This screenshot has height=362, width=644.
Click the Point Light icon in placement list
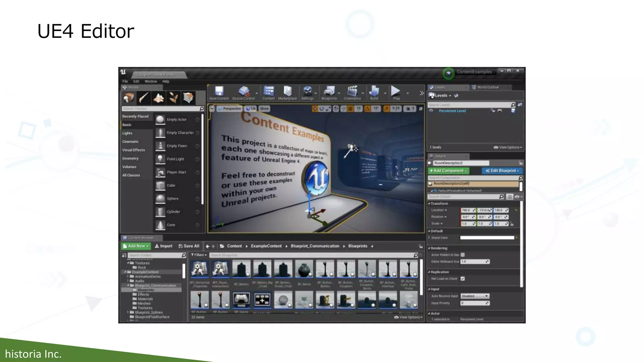pyautogui.click(x=160, y=159)
